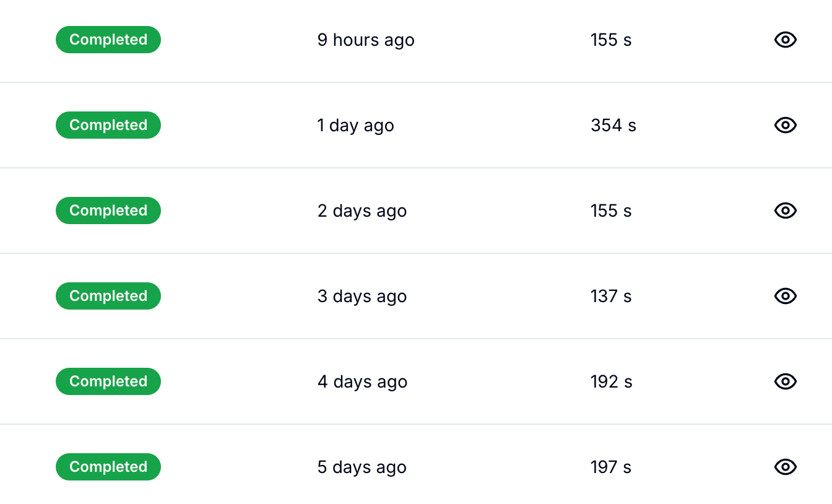Click the 137 s duration value

point(611,297)
